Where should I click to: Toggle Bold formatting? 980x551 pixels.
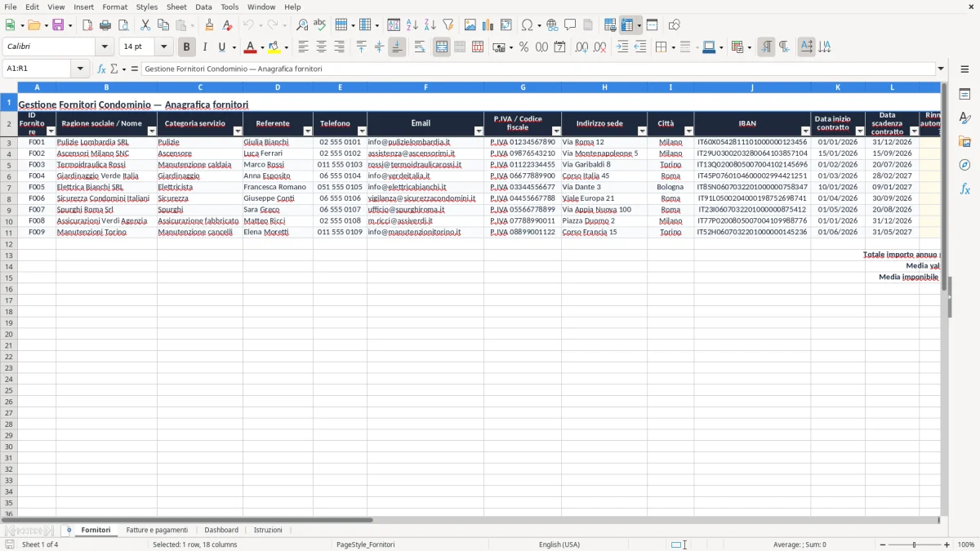point(187,47)
